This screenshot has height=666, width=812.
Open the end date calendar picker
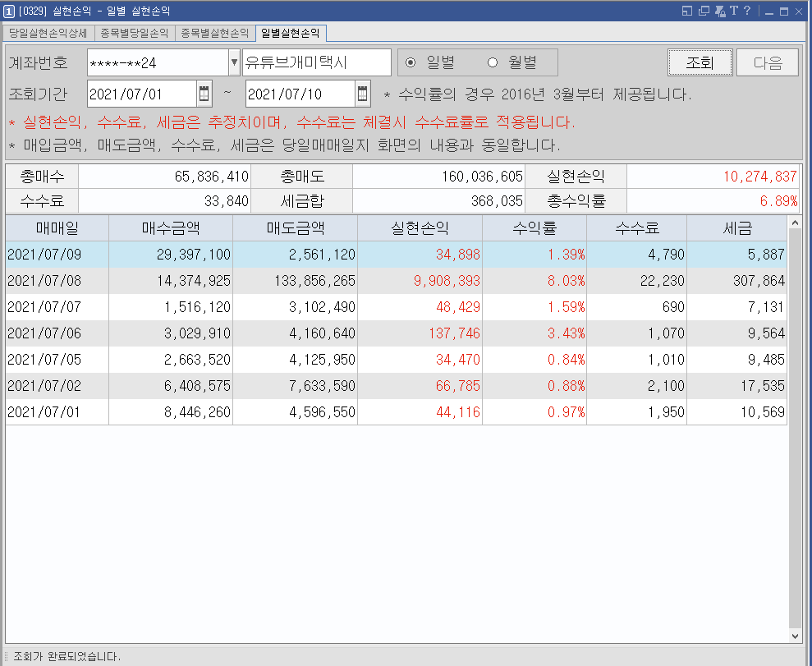point(363,94)
